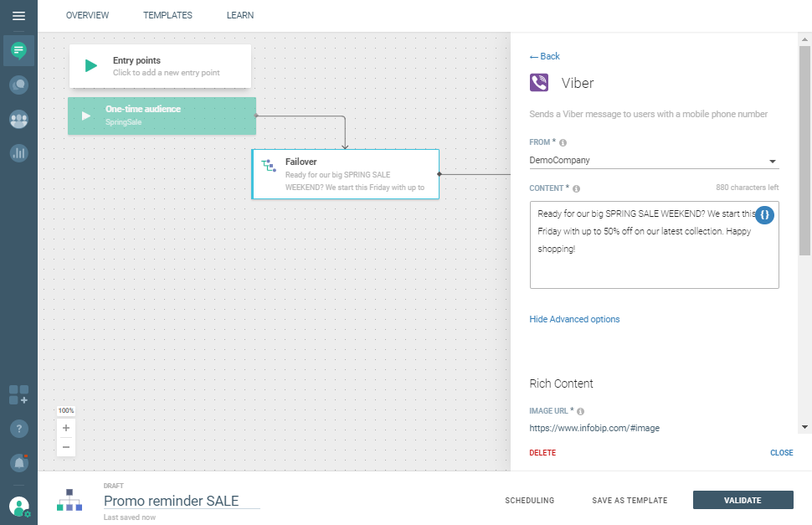Open the conversations chat icon
Screen dimensions: 812x525
tap(18, 85)
